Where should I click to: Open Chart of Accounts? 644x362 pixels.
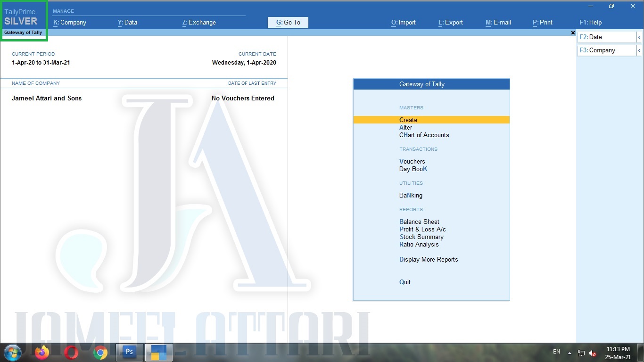424,135
